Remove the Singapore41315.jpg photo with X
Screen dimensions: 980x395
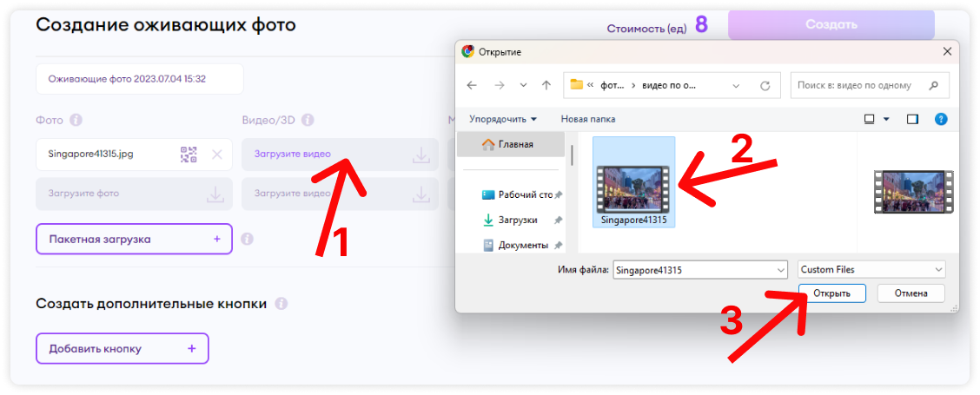tap(217, 155)
